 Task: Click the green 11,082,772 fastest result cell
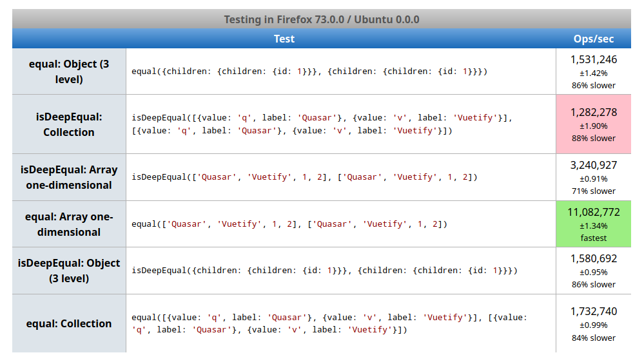pos(594,224)
